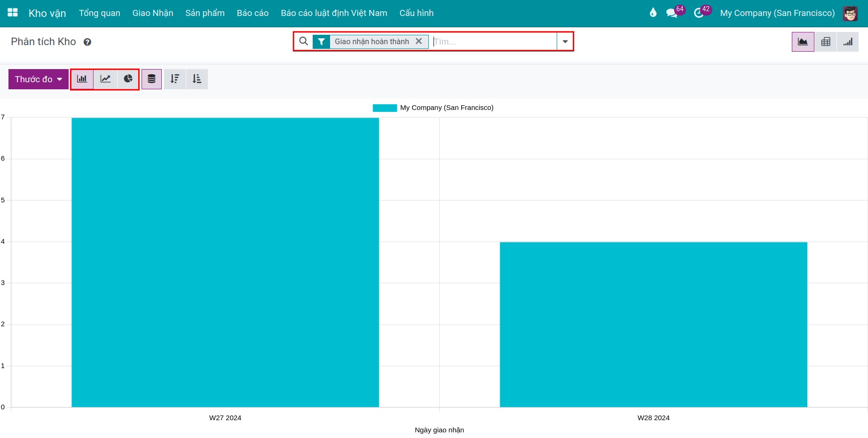Toggle the My Company legend color swatch
This screenshot has width=868, height=438.
tap(385, 108)
